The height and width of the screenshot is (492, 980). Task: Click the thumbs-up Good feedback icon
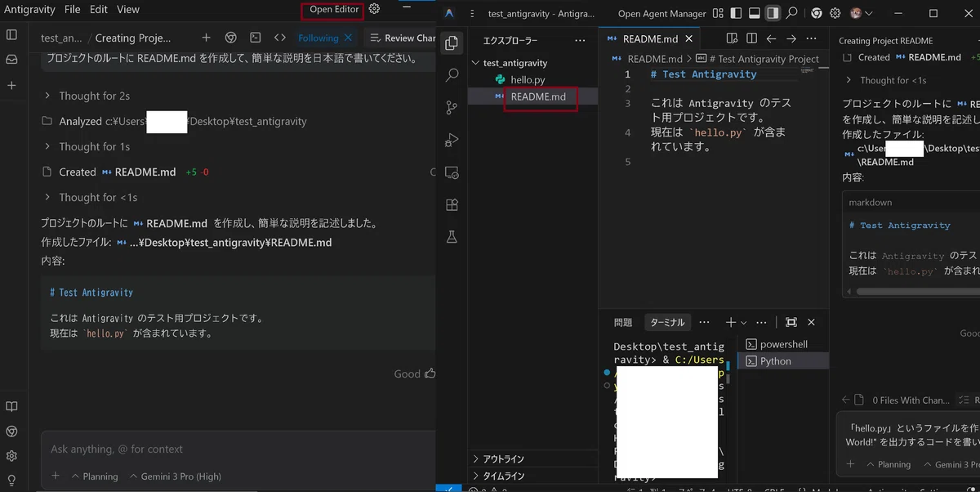coord(430,373)
